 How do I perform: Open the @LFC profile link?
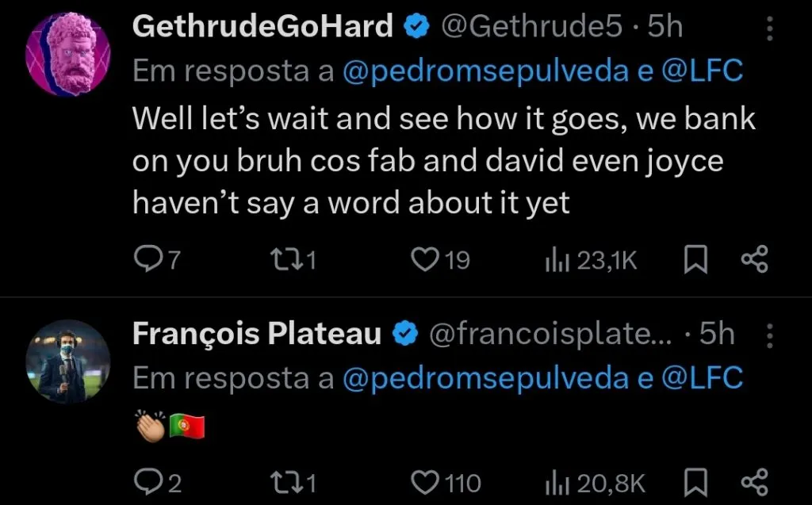point(720,70)
